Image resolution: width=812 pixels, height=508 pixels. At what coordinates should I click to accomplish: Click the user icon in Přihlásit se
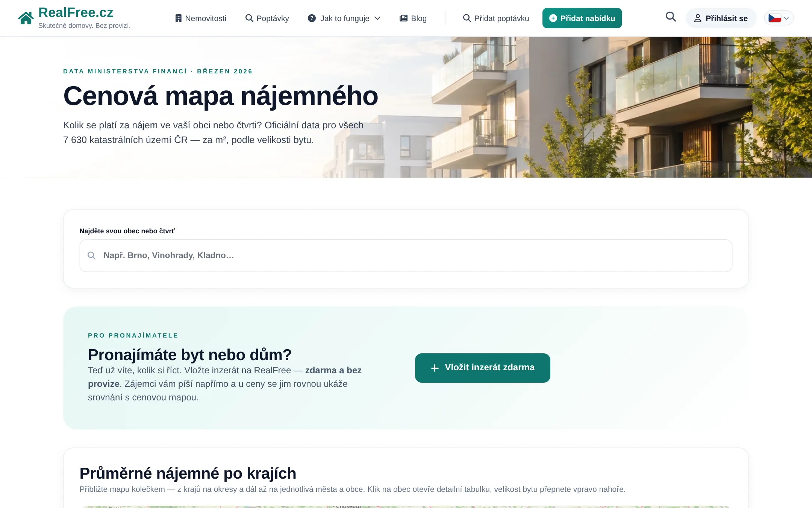coord(698,18)
